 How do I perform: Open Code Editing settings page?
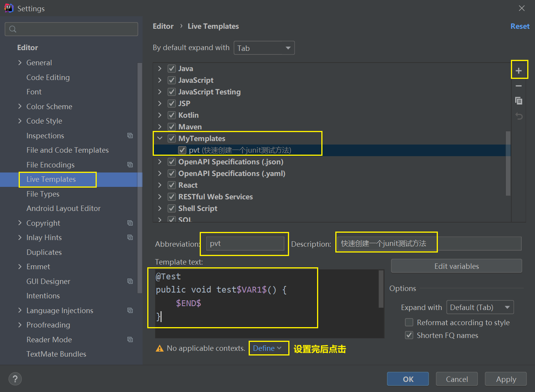48,77
